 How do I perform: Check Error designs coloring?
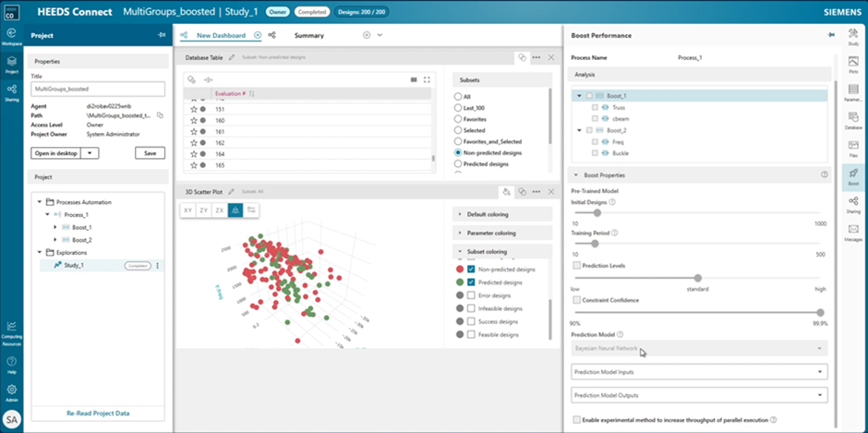tap(471, 295)
